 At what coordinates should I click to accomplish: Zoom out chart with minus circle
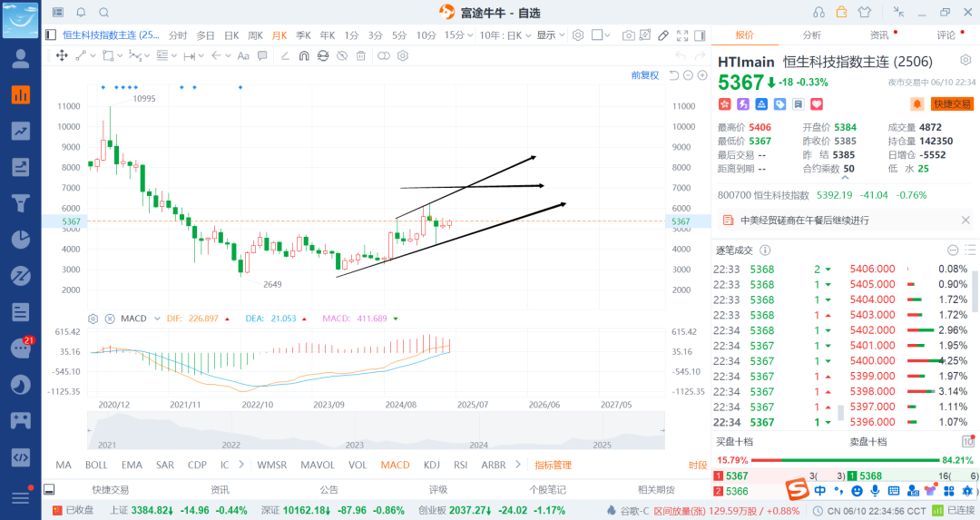688,75
